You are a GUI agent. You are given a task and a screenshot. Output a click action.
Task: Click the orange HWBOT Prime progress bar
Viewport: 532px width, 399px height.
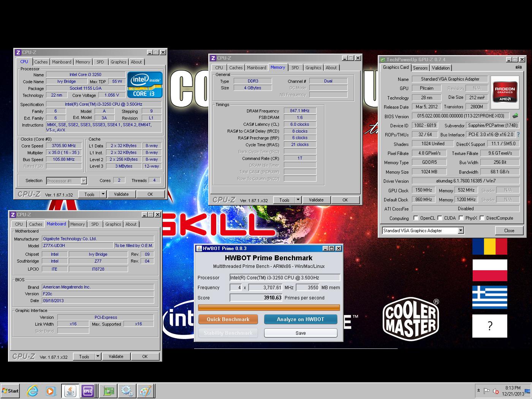269,308
